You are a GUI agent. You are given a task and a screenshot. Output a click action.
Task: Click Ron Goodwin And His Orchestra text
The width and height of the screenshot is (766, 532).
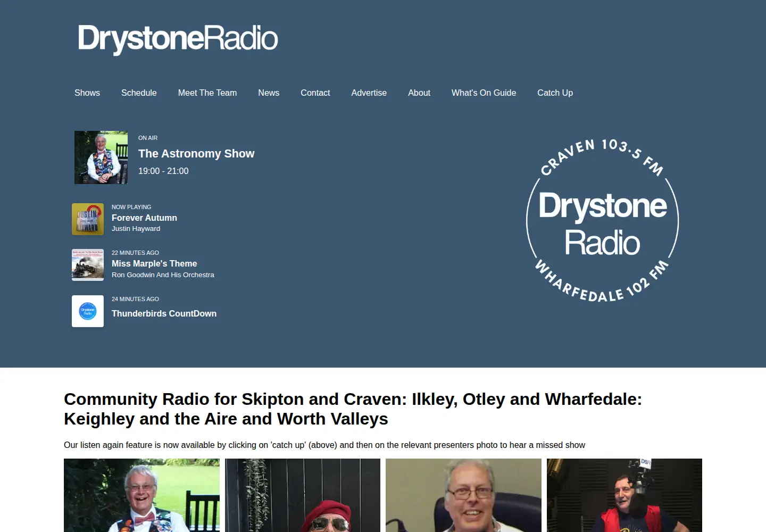163,275
